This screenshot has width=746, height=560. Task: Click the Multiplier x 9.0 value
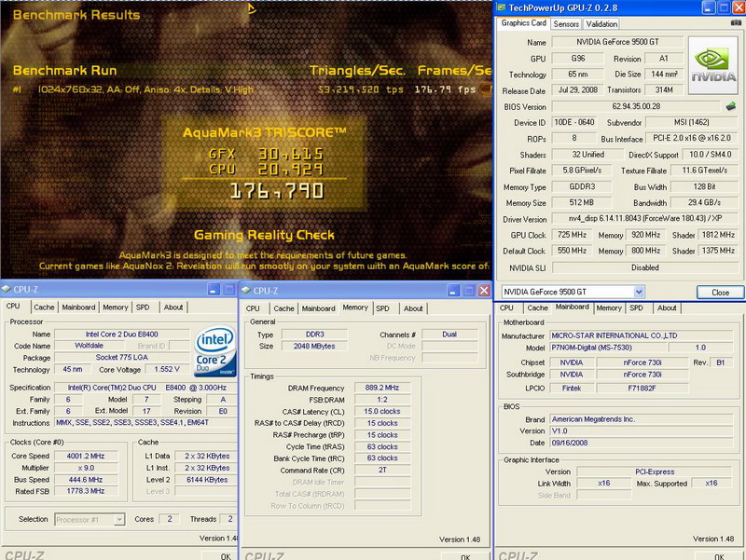[86, 468]
